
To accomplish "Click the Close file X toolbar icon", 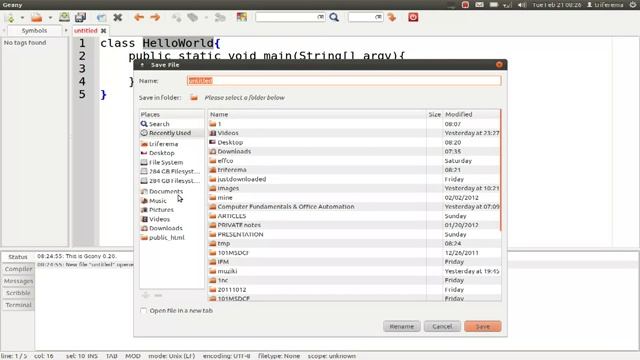I will (118, 17).
